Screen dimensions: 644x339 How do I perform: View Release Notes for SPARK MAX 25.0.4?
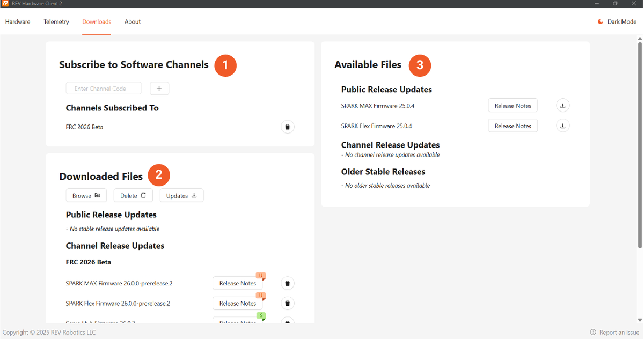pyautogui.click(x=513, y=106)
